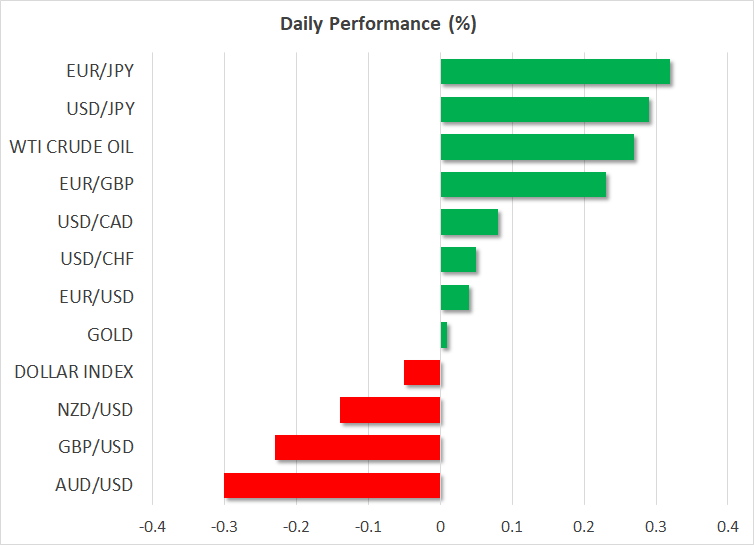Select the red DOLLAR INDEX bar
Viewport: 754px width, 545px height.
tap(422, 372)
